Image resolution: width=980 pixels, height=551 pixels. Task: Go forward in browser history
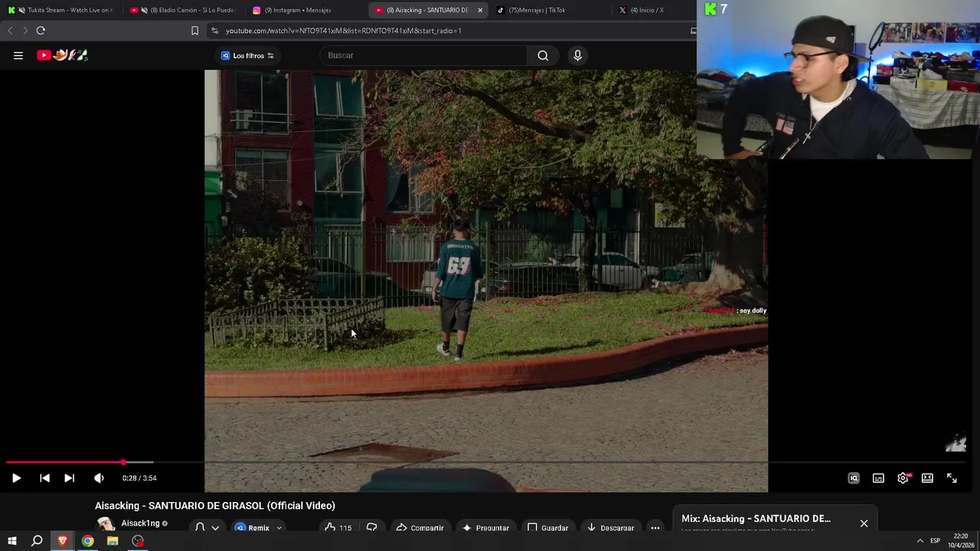click(24, 31)
